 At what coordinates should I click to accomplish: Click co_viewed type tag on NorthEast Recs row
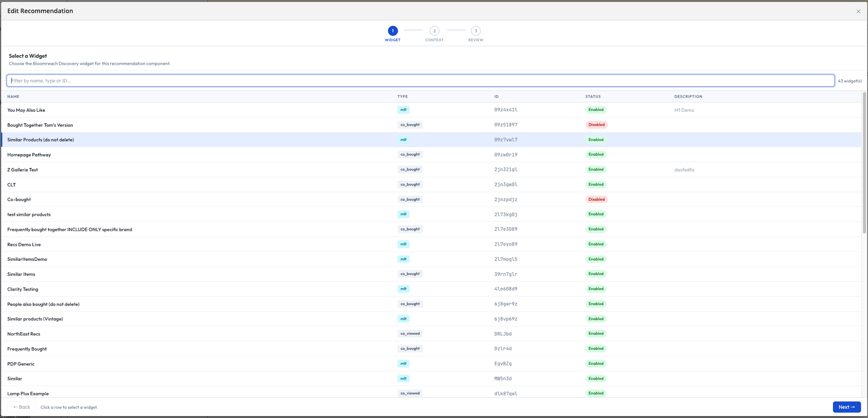tap(410, 333)
